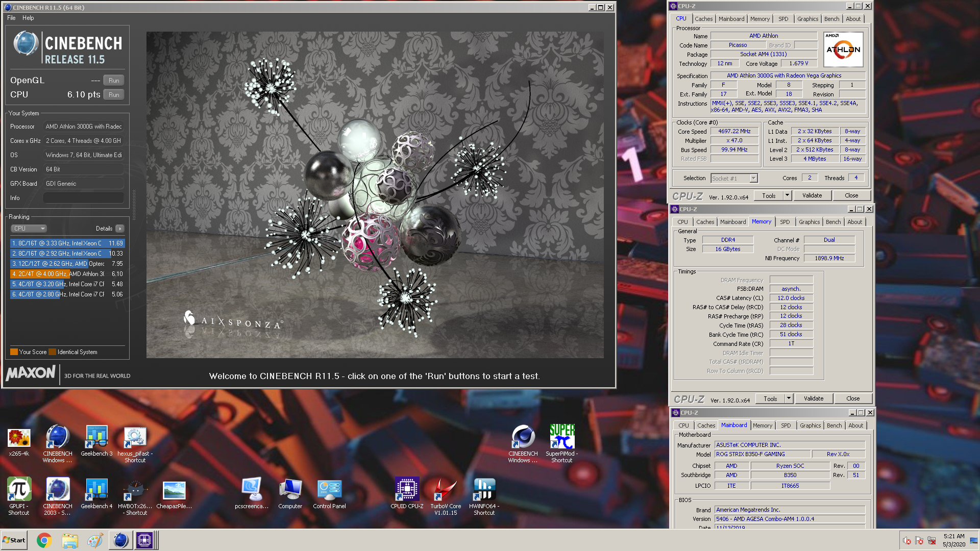Launch SuperPiMod shortcut icon
The width and height of the screenshot is (980, 551).
[x=562, y=444]
